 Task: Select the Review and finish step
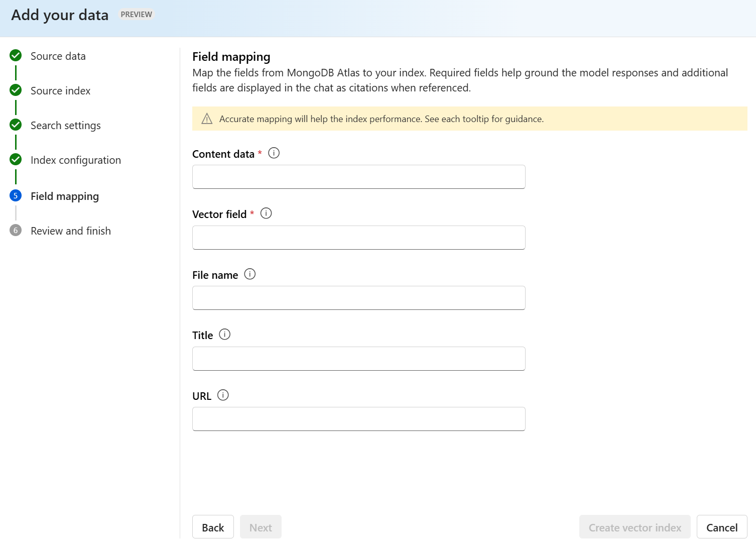coord(70,231)
